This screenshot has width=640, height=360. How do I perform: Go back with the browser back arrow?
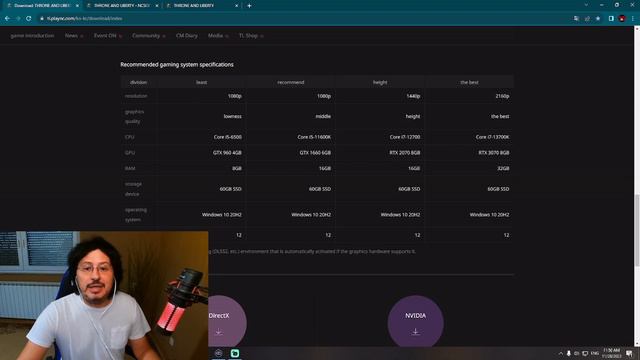point(7,18)
